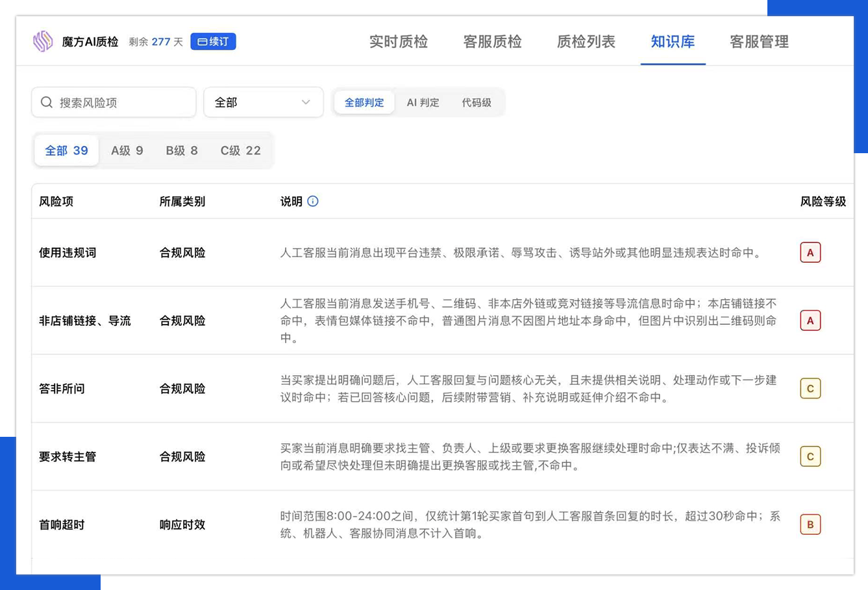Click the 答非所问 description text
The height and width of the screenshot is (590, 868).
pos(528,389)
